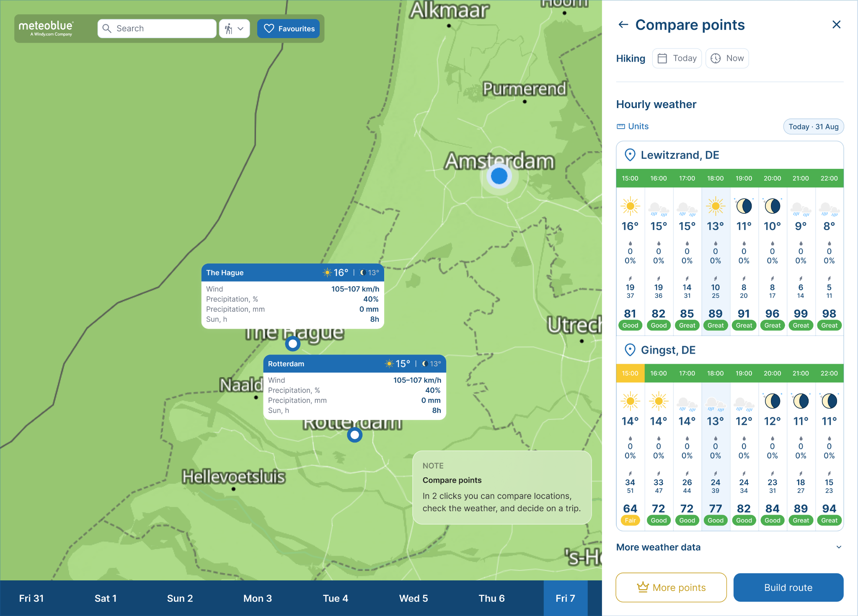Image resolution: width=858 pixels, height=616 pixels.
Task: Click The Hague map point marker
Action: pyautogui.click(x=293, y=344)
